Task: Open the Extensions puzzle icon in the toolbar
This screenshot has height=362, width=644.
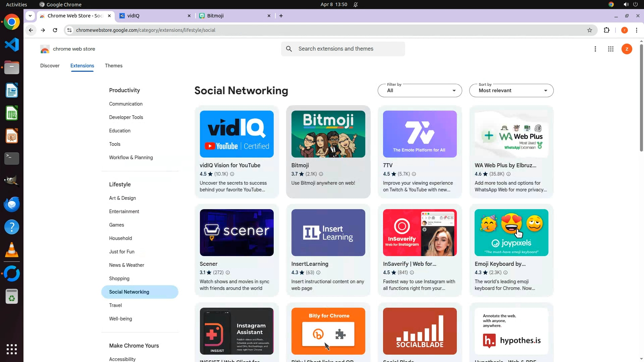Action: 606,30
